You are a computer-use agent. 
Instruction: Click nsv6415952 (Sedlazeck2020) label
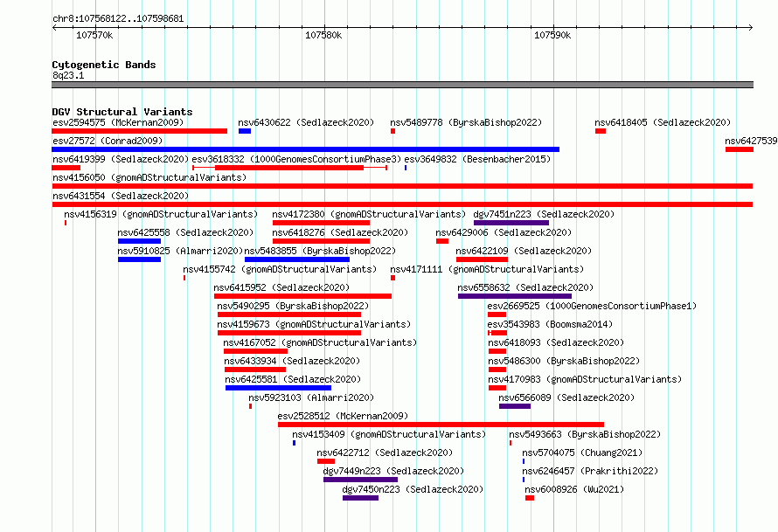point(281,287)
